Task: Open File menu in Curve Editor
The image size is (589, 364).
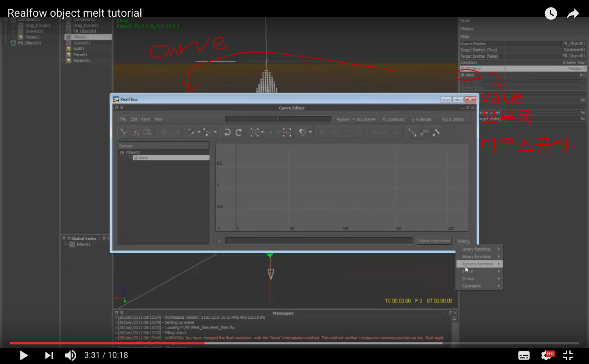Action: [x=123, y=119]
